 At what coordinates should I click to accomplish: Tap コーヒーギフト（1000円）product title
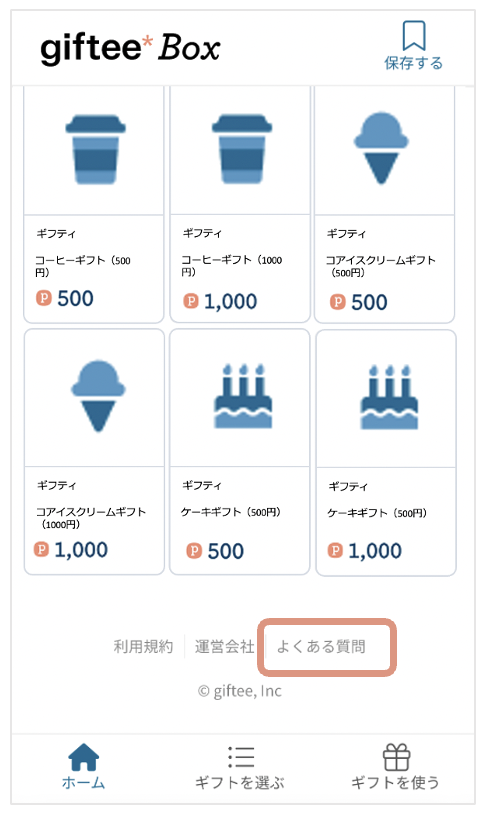232,265
